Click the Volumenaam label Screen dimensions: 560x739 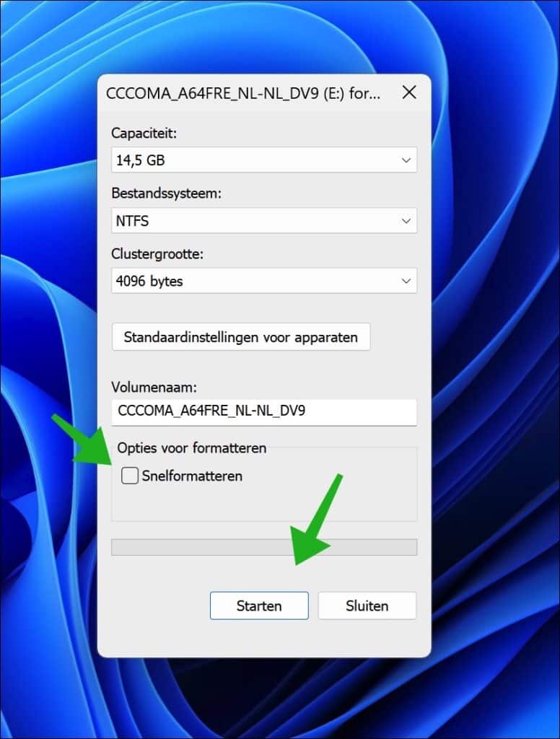154,387
